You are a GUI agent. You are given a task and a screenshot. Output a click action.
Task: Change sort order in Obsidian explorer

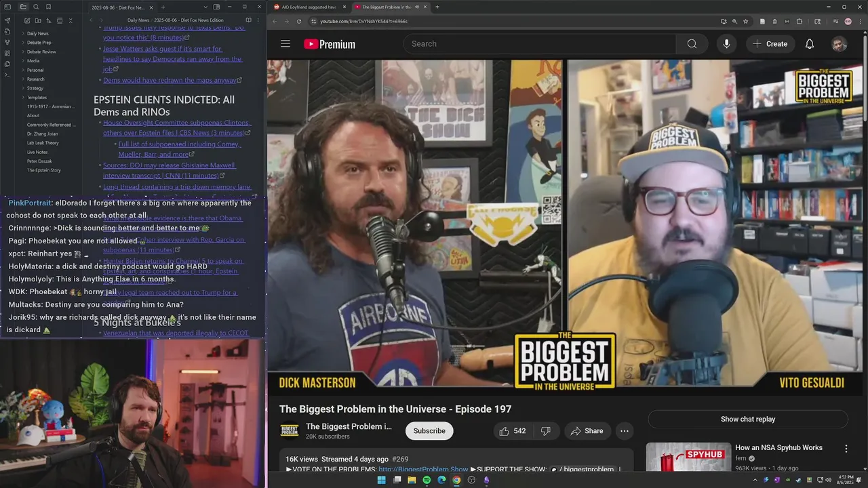(49, 20)
